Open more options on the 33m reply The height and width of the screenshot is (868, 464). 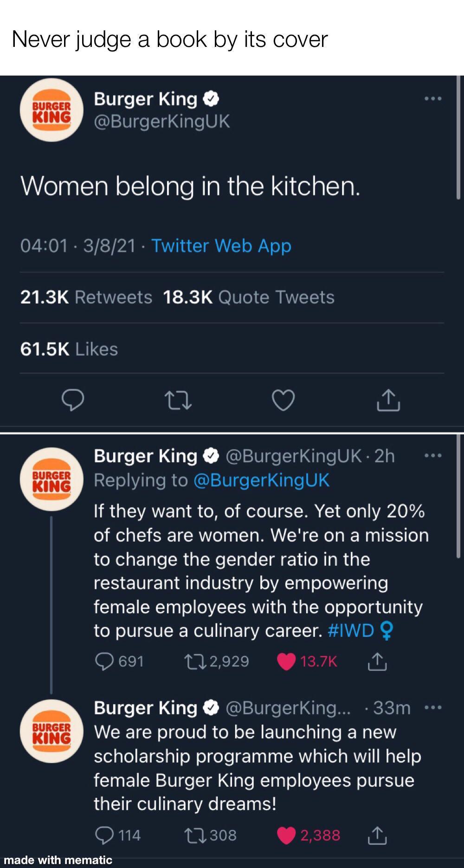tap(433, 708)
